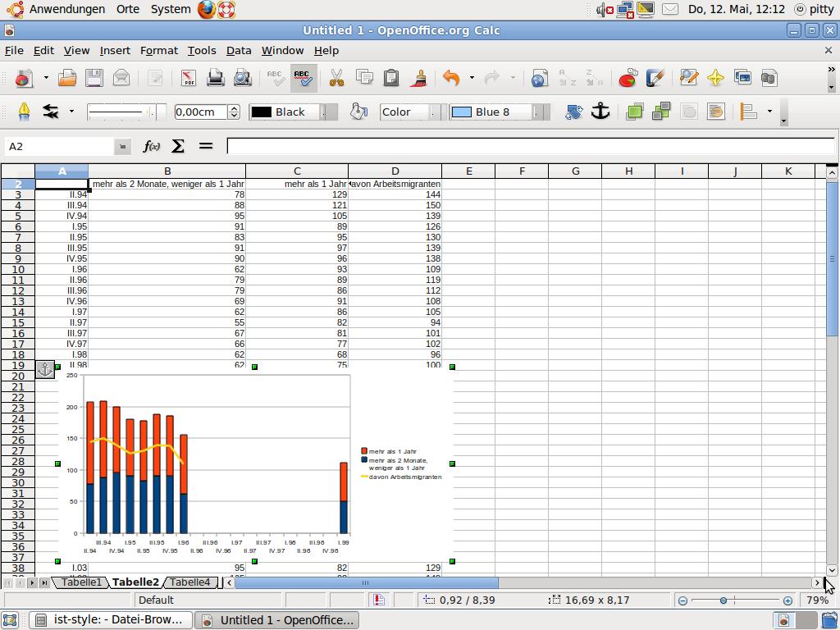Screen dimensions: 840x630
Task: Expand the area style Color dropdown
Action: coord(434,112)
